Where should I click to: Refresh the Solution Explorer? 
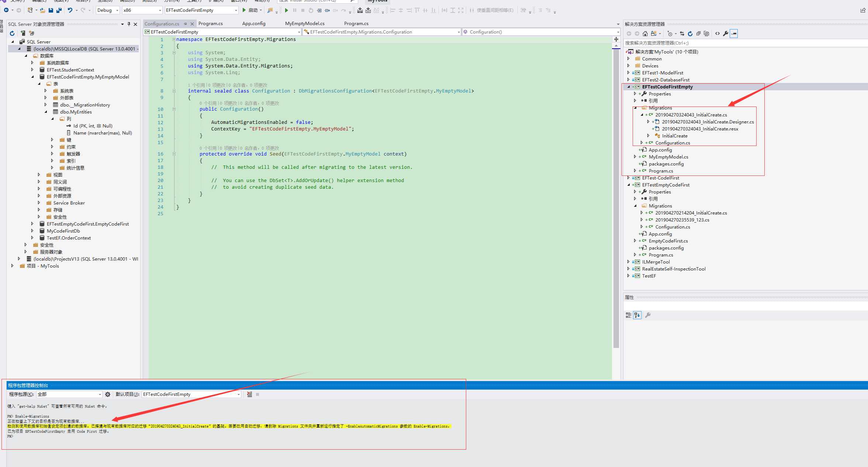tap(690, 34)
